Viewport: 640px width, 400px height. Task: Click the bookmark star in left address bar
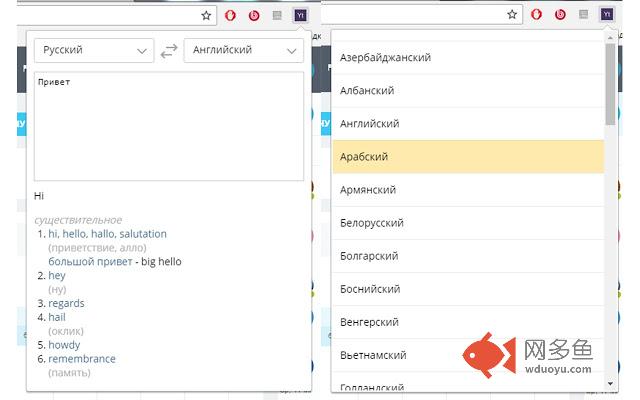click(x=206, y=15)
